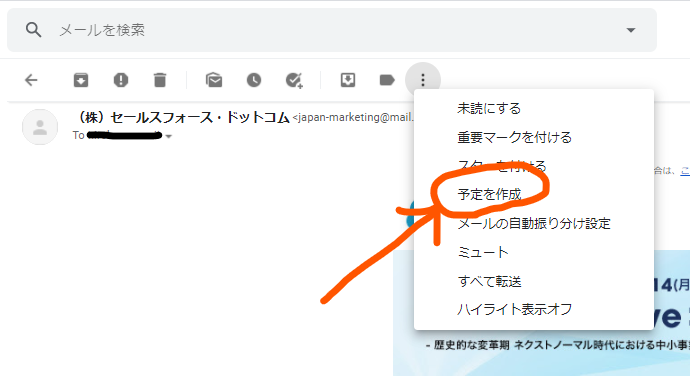The width and height of the screenshot is (690, 391).
Task: Expand search options dropdown arrow
Action: click(x=631, y=30)
